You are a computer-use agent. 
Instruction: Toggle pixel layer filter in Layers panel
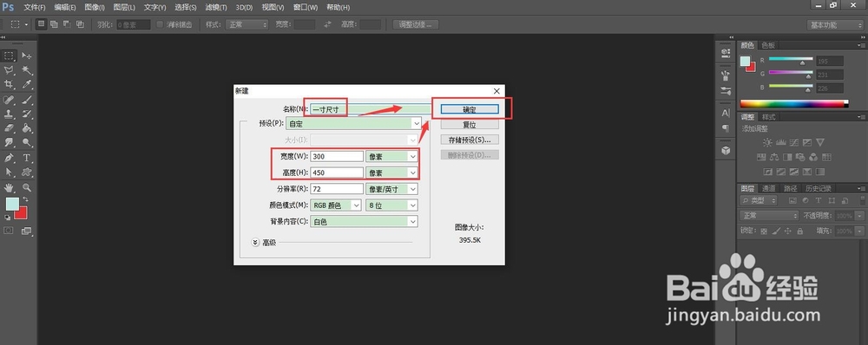[792, 201]
